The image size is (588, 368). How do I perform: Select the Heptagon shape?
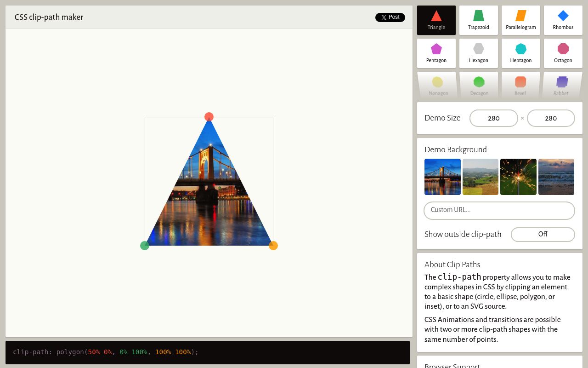[x=520, y=53]
